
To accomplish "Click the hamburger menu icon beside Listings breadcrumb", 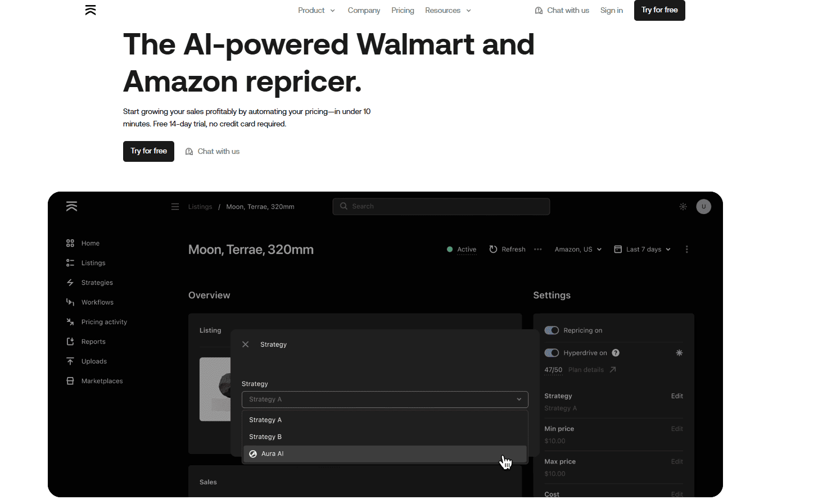I will pos(175,207).
